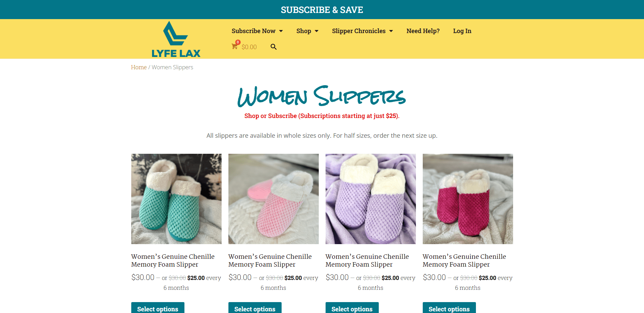Click the search magnifier icon
Screen dimensions: 644x313
(x=273, y=47)
